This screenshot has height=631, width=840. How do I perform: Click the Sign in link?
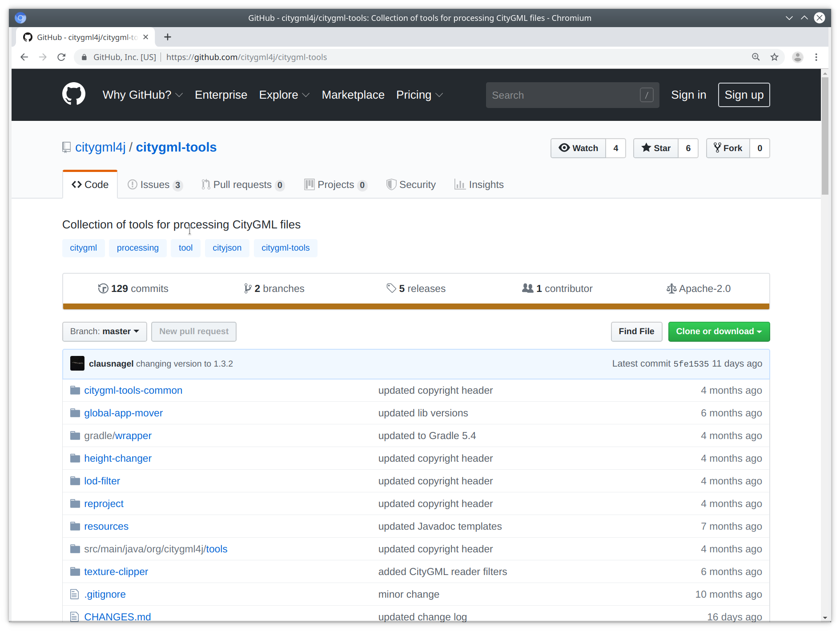(x=688, y=95)
